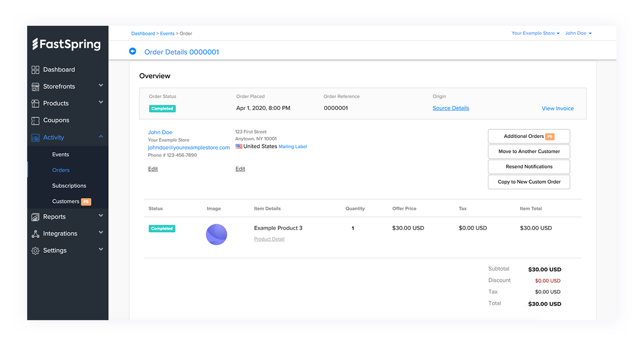Click the Resend Notifications button
This screenshot has width=644, height=345.
(529, 167)
